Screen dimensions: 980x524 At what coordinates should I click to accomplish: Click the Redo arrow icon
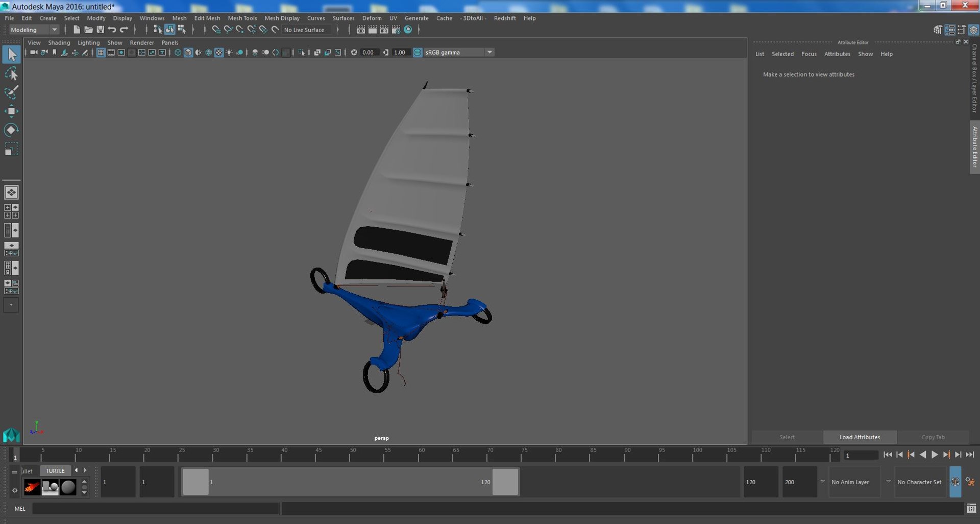[x=124, y=30]
